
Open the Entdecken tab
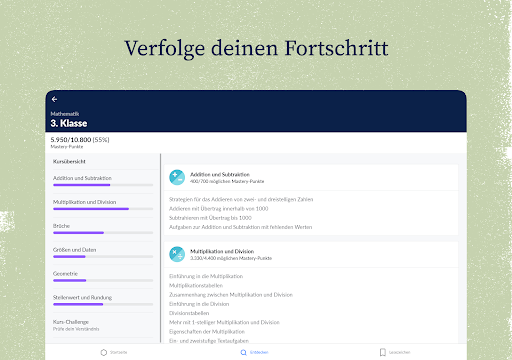(254, 352)
